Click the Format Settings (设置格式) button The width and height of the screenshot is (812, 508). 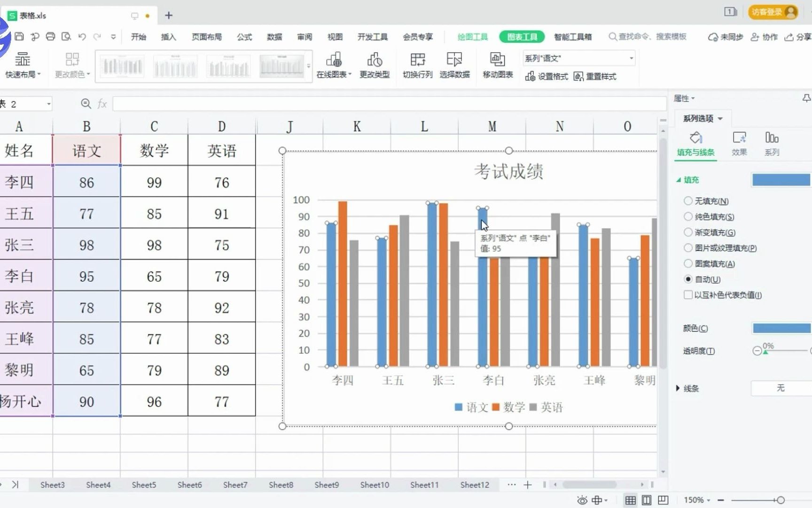[547, 76]
